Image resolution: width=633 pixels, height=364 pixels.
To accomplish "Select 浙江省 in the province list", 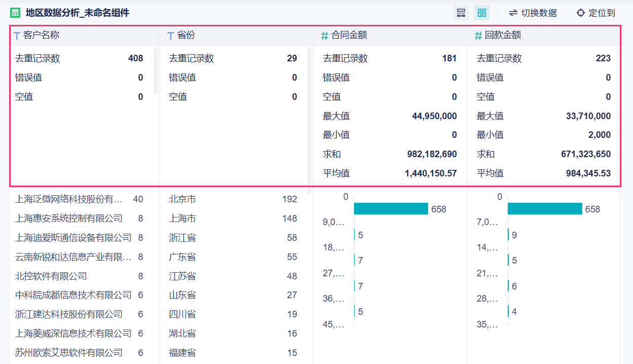I will click(x=183, y=238).
